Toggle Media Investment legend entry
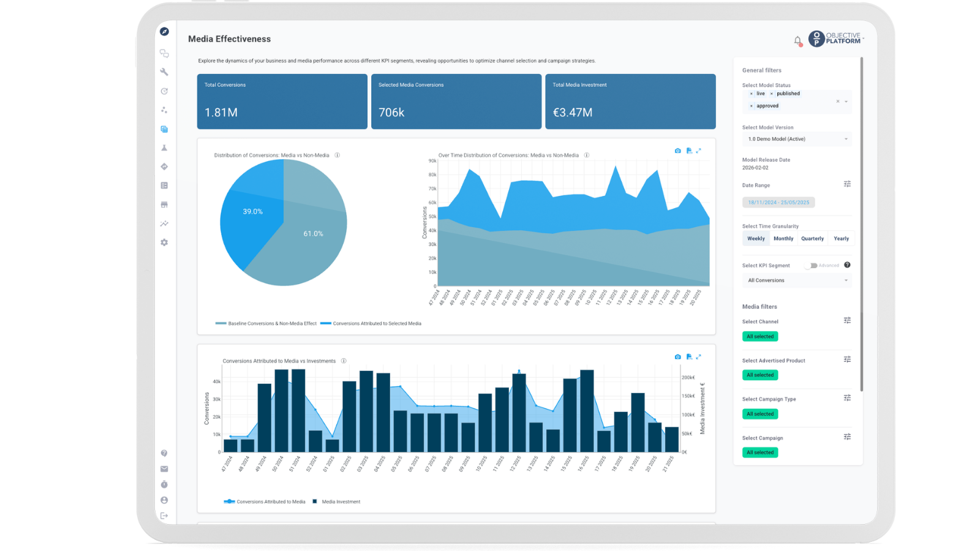Image resolution: width=980 pixels, height=551 pixels. click(336, 501)
